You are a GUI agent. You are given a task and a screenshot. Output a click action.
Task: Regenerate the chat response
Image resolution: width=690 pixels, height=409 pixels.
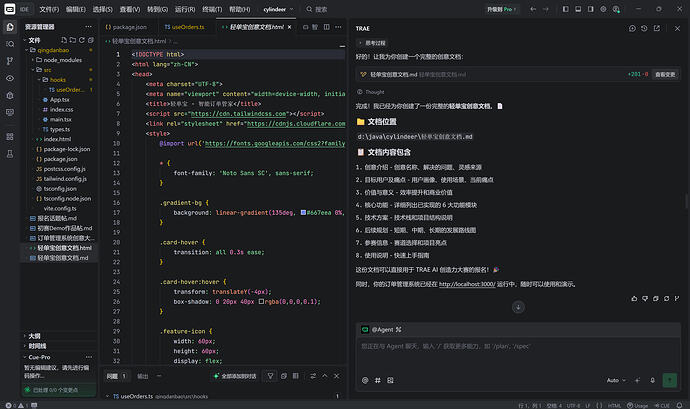pos(666,298)
